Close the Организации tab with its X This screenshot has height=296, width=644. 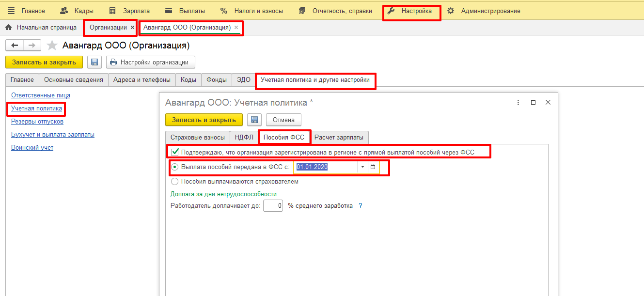[132, 28]
